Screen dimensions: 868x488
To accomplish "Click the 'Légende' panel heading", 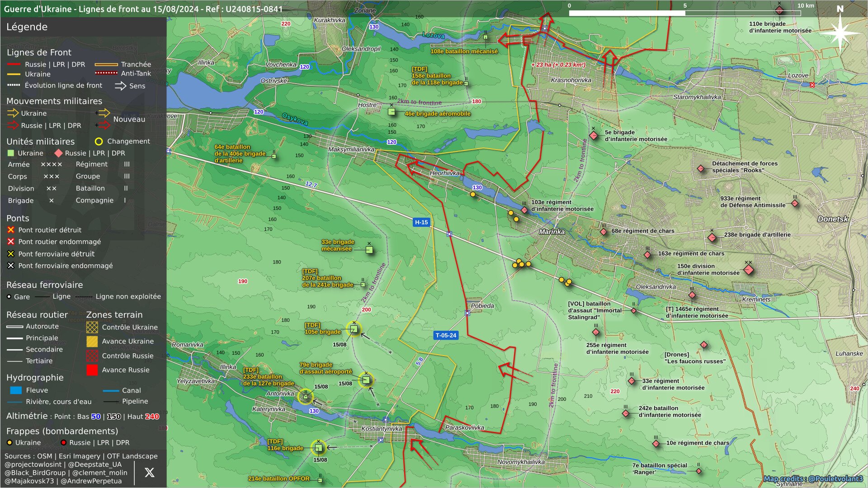I will click(x=27, y=27).
